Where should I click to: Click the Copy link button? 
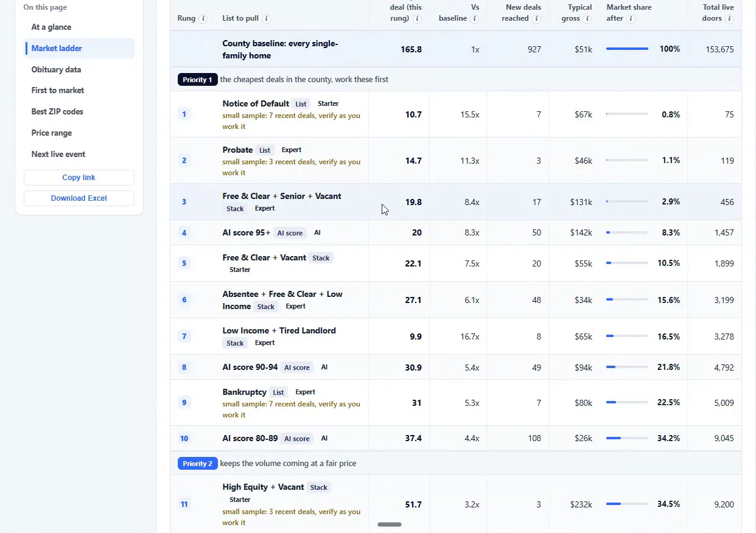tap(79, 178)
